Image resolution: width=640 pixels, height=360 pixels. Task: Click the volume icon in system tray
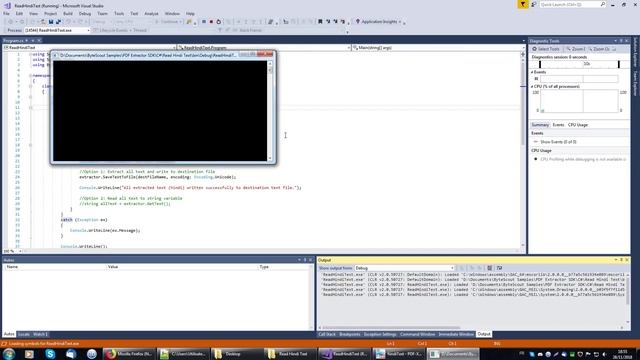pos(604,354)
